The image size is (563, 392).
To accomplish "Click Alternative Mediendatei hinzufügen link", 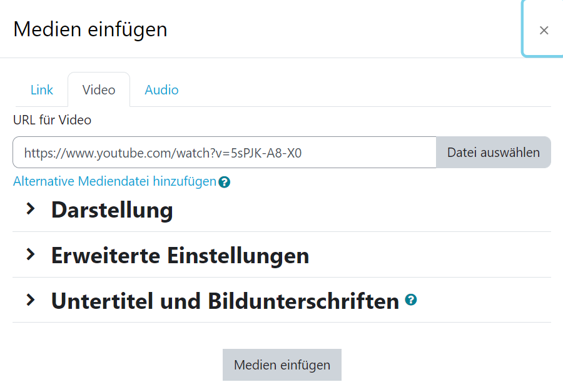I will pos(115,181).
